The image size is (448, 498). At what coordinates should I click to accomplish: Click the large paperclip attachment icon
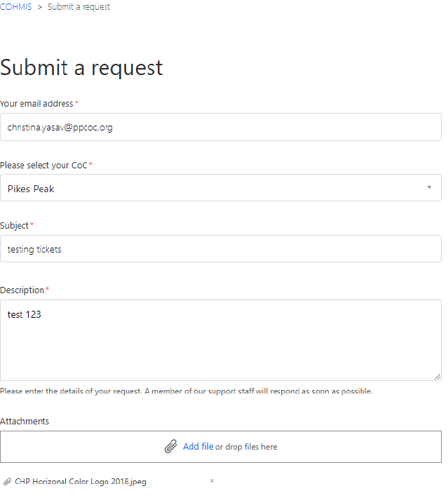point(170,447)
